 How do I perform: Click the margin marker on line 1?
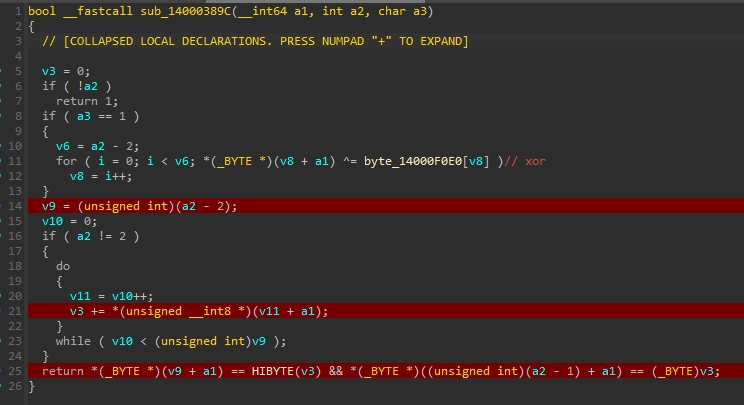click(x=4, y=11)
